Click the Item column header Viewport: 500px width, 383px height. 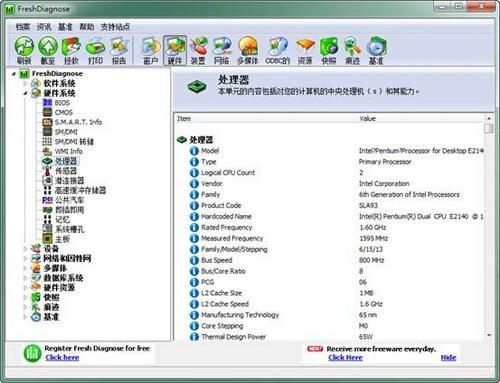click(x=265, y=119)
